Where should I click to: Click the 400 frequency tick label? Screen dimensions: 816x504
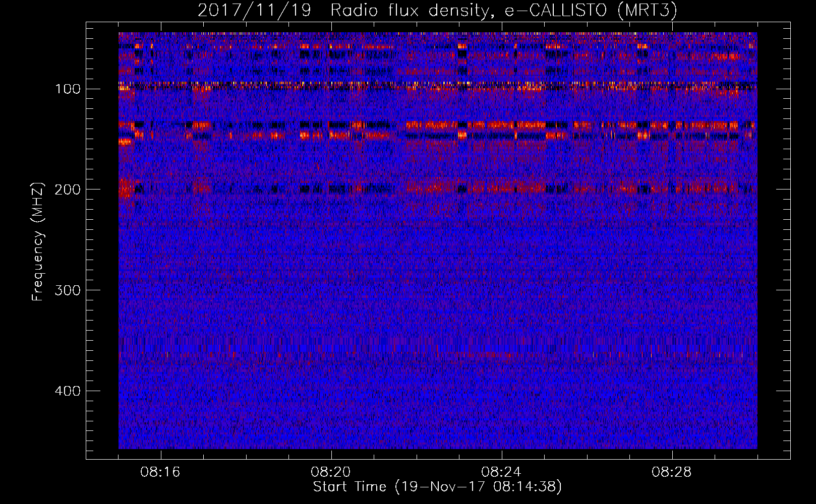point(68,391)
